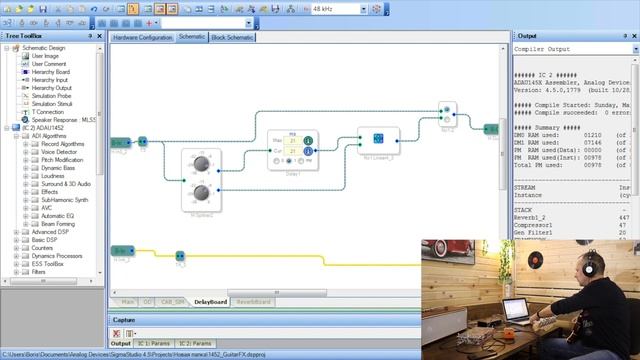
Task: Collapse the Schematic Design tree node
Action: coord(7,48)
